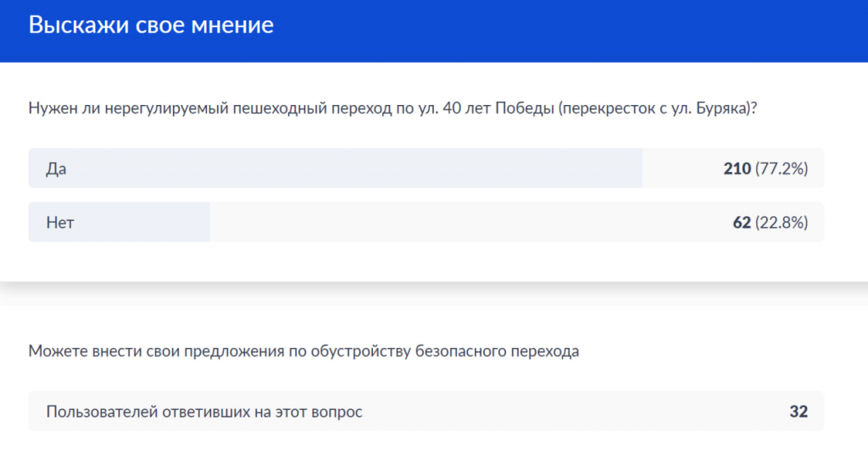
Task: Click the 62 vote count
Action: [x=742, y=223]
